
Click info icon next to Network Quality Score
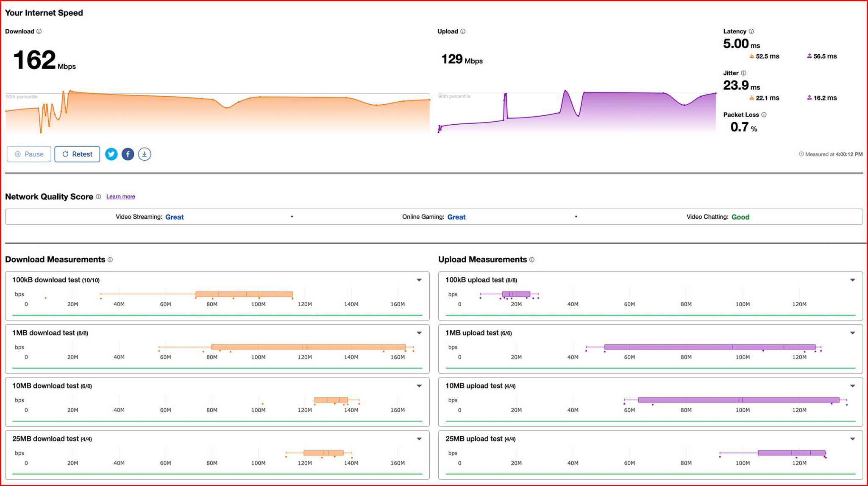[x=98, y=197]
